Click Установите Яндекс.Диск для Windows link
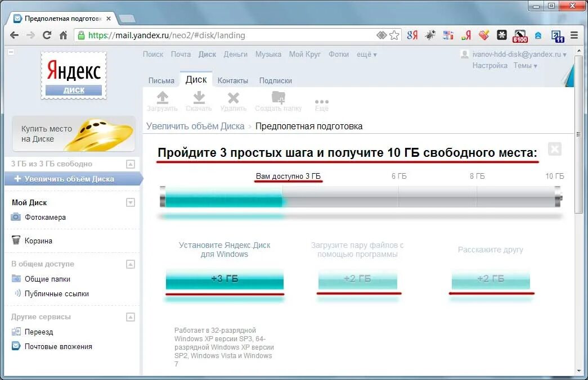Screen dimensions: 588x380 (225, 250)
